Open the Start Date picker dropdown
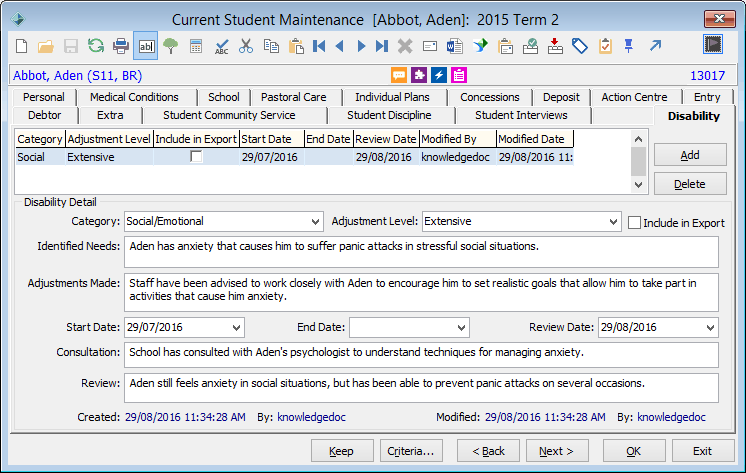 (236, 327)
